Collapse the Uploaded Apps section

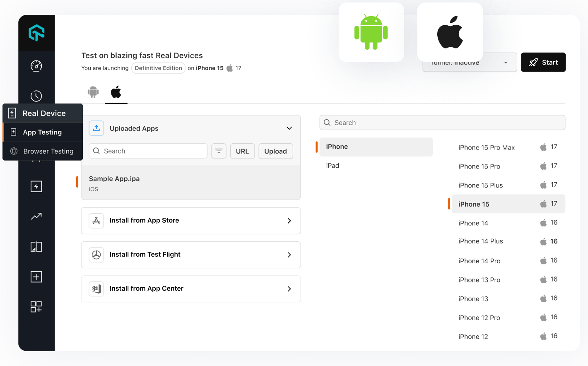pos(289,128)
